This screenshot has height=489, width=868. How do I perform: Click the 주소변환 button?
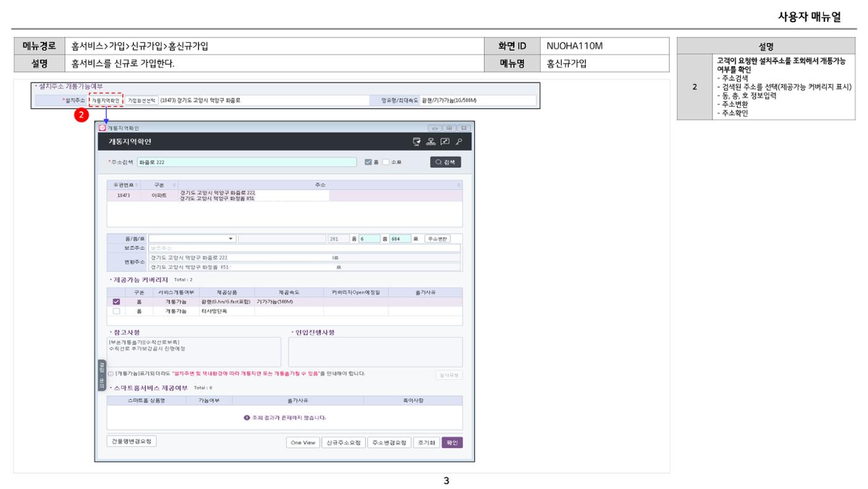(438, 238)
